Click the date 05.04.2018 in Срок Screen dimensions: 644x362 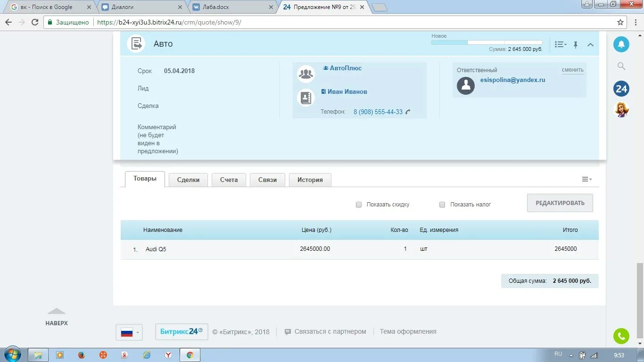coord(179,71)
